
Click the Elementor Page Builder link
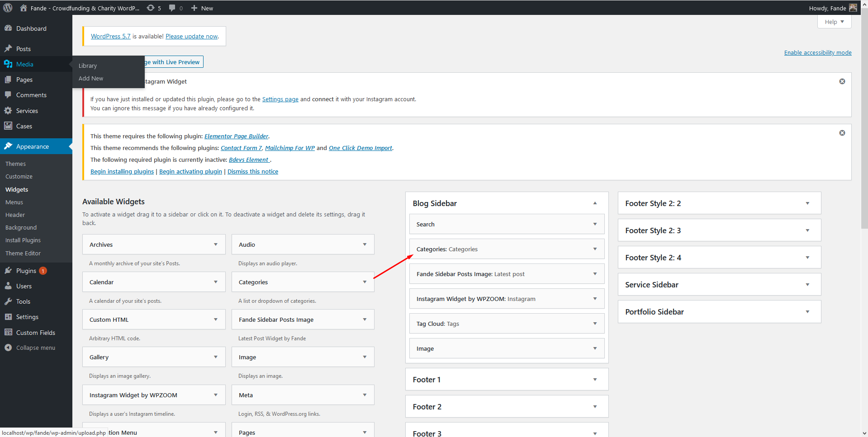[236, 136]
